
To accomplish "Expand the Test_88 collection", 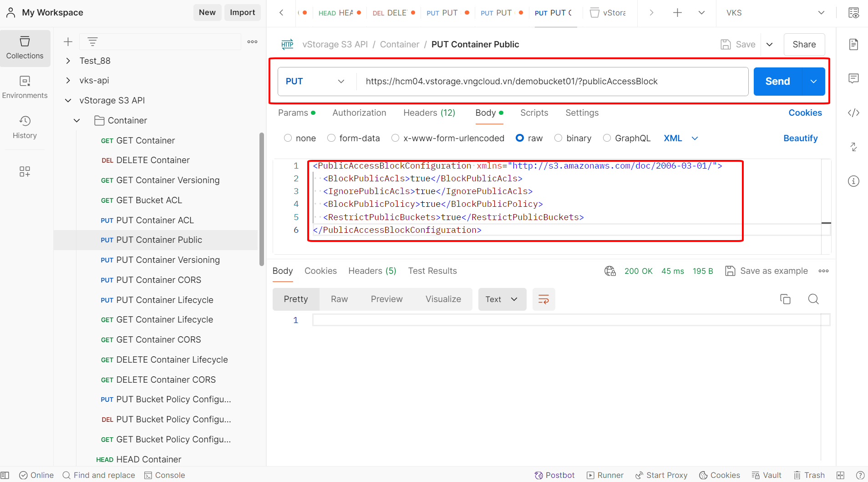I will click(x=68, y=61).
